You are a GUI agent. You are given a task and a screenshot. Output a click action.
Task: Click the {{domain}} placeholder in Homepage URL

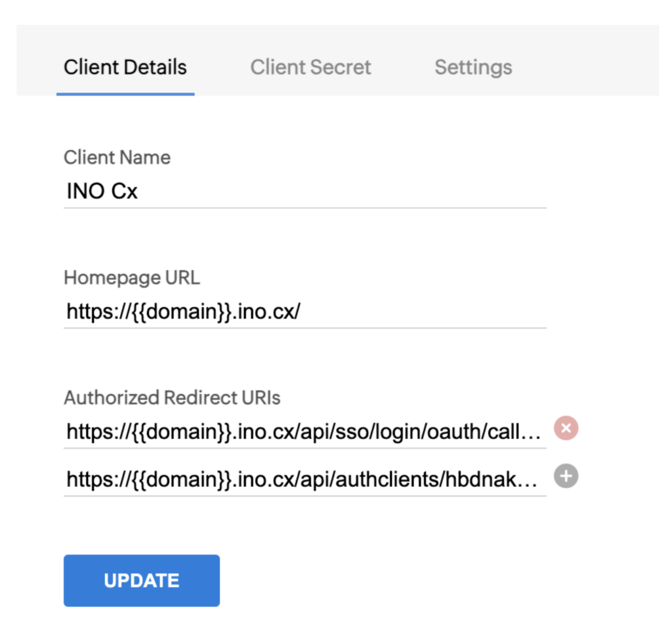click(x=180, y=311)
